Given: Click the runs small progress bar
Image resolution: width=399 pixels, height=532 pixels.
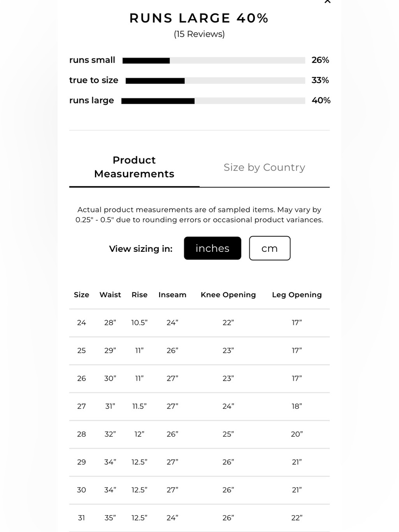Looking at the screenshot, I should click(214, 61).
